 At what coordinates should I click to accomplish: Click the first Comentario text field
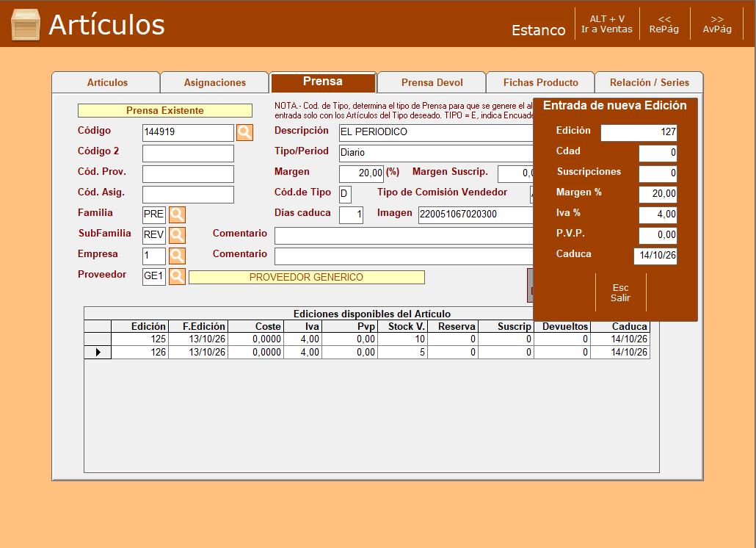coord(404,235)
